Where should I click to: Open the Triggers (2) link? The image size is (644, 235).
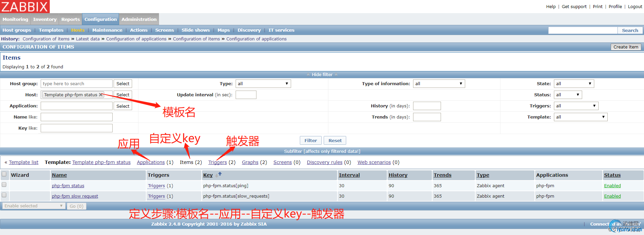click(x=217, y=162)
